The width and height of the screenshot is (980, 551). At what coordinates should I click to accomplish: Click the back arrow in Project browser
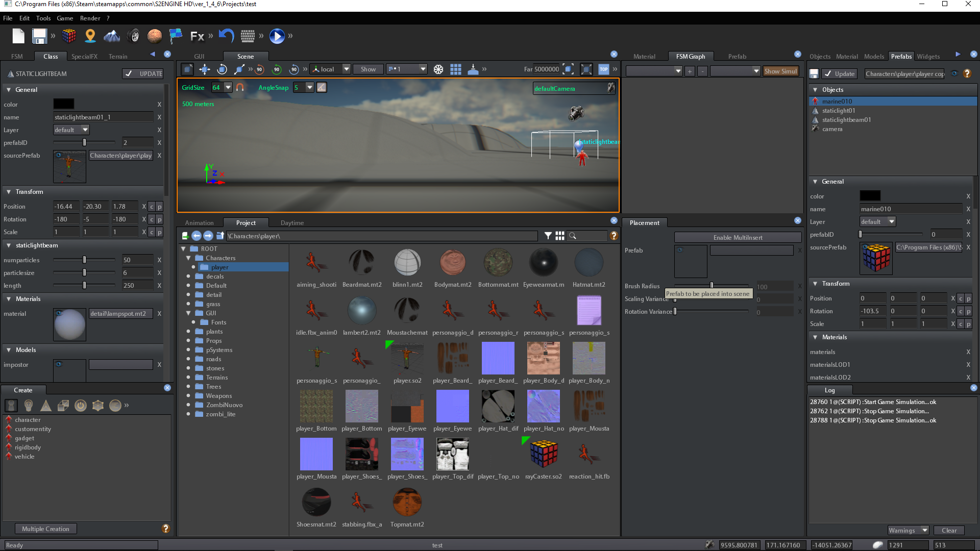197,236
